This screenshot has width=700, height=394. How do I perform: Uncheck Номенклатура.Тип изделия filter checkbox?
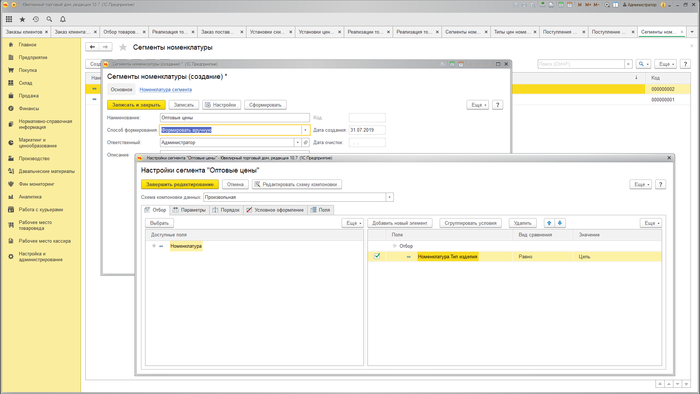[377, 256]
